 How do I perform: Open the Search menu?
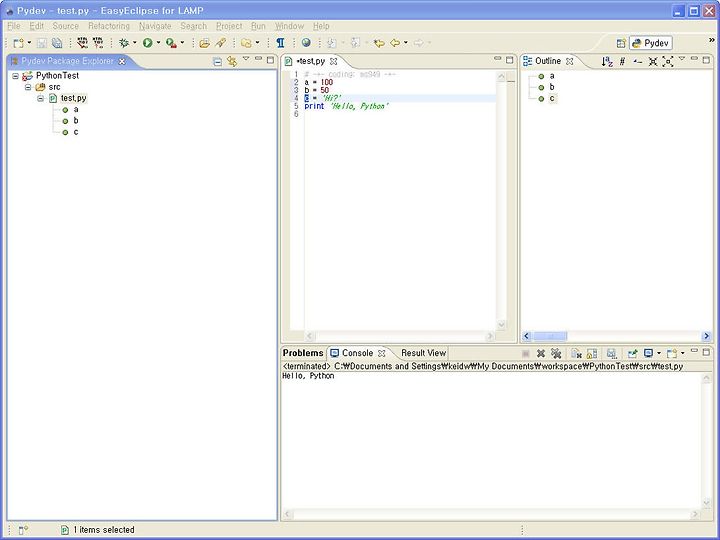pos(194,26)
